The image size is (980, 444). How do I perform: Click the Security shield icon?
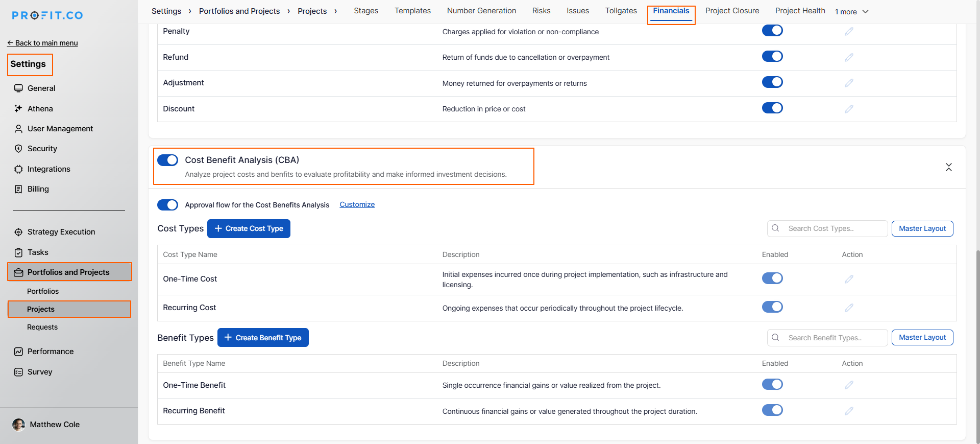pos(18,149)
